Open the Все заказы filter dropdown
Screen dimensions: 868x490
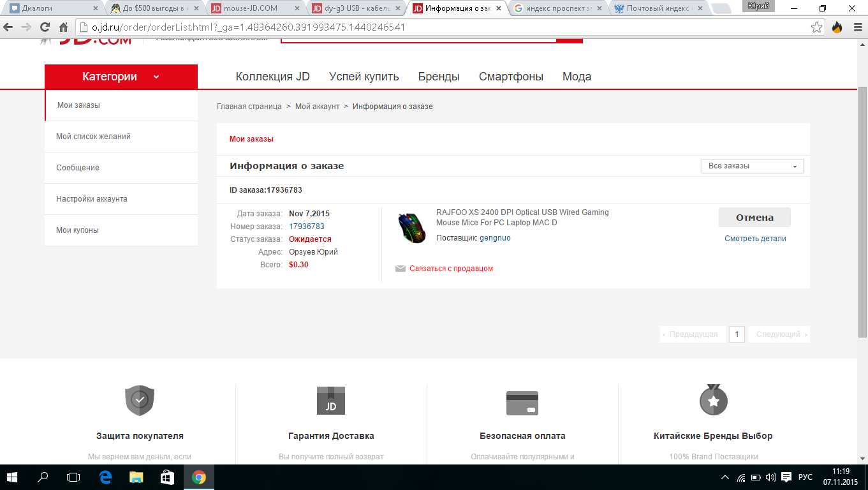click(752, 166)
